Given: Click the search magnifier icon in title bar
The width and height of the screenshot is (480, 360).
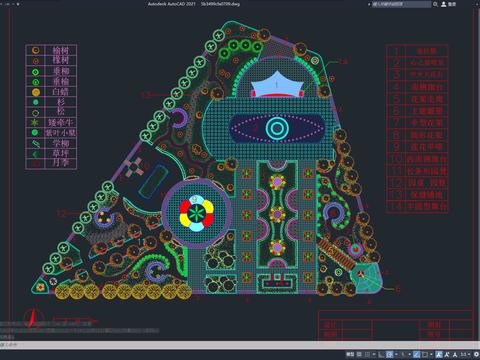Looking at the screenshot, I should click(x=435, y=4).
